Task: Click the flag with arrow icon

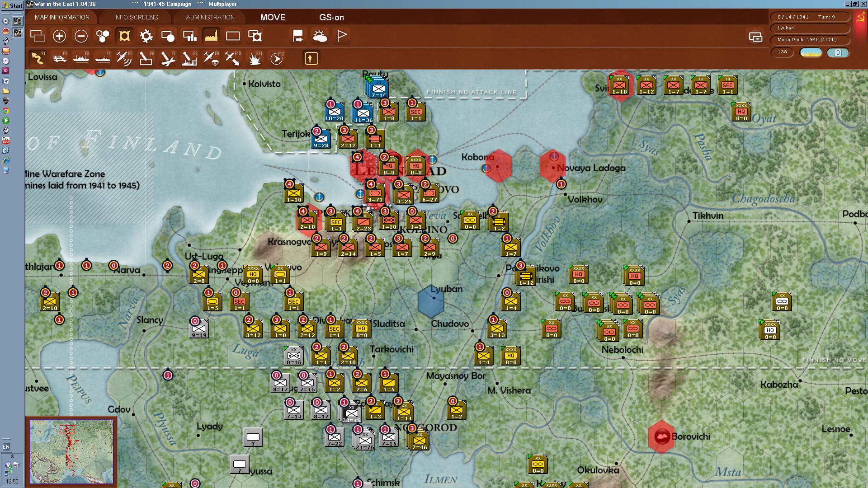Action: [298, 36]
